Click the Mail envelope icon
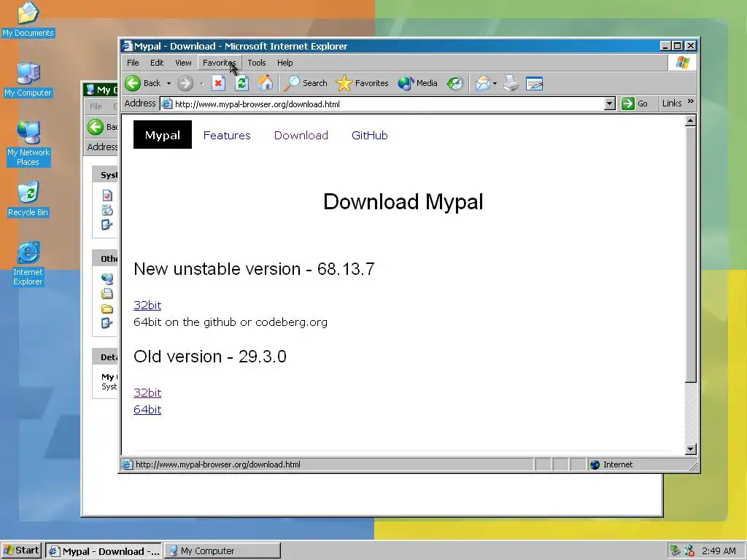 point(482,83)
